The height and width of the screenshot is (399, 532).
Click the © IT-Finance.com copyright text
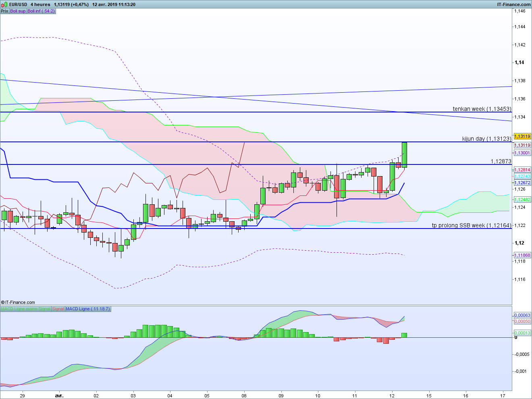pyautogui.click(x=18, y=302)
